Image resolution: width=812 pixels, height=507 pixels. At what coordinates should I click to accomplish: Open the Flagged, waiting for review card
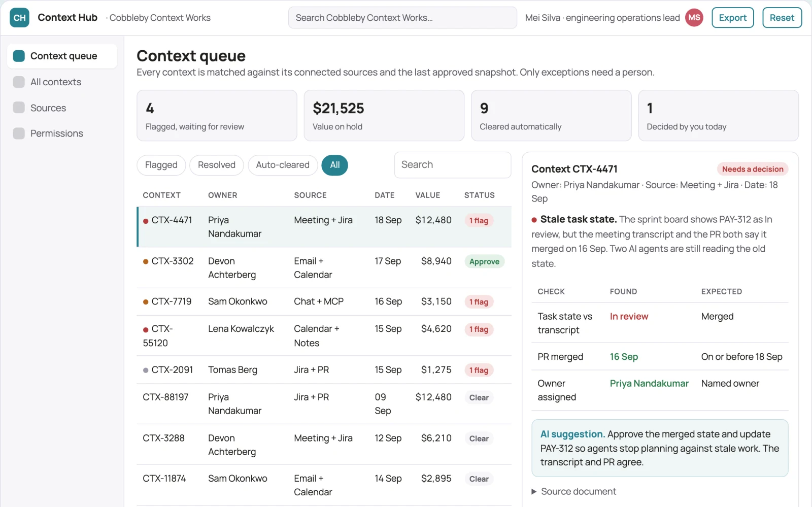click(x=217, y=116)
